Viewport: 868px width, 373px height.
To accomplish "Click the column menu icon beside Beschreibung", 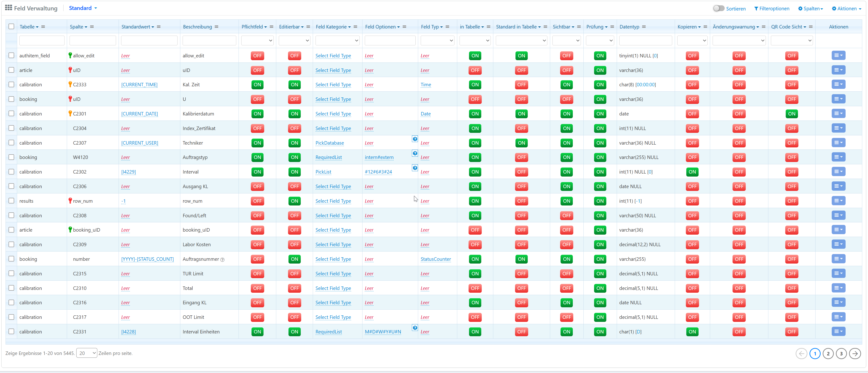I will coord(216,27).
